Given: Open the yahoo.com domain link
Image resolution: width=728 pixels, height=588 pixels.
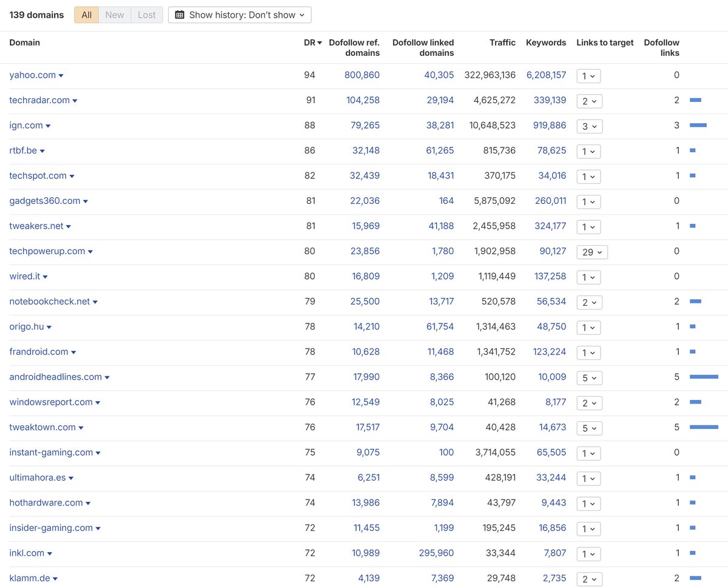Looking at the screenshot, I should coord(33,75).
